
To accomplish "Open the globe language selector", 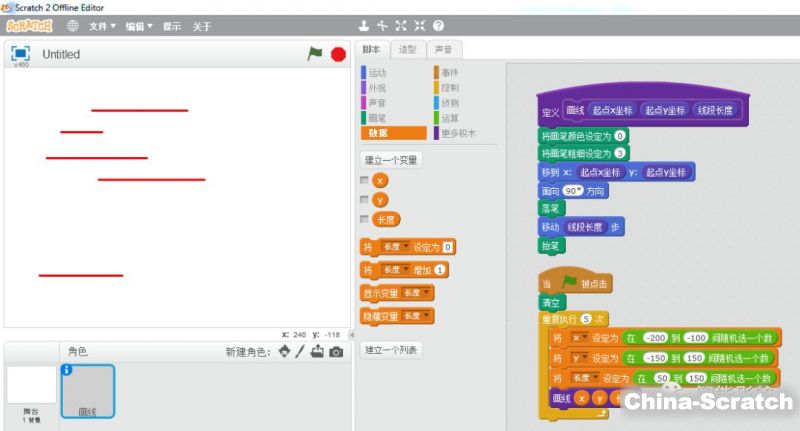I will (73, 26).
